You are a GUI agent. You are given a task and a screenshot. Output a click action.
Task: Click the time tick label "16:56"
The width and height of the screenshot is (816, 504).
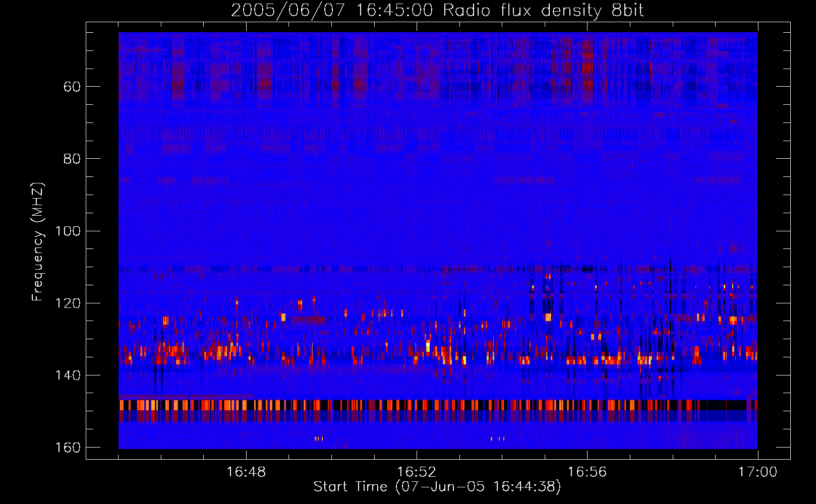587,472
